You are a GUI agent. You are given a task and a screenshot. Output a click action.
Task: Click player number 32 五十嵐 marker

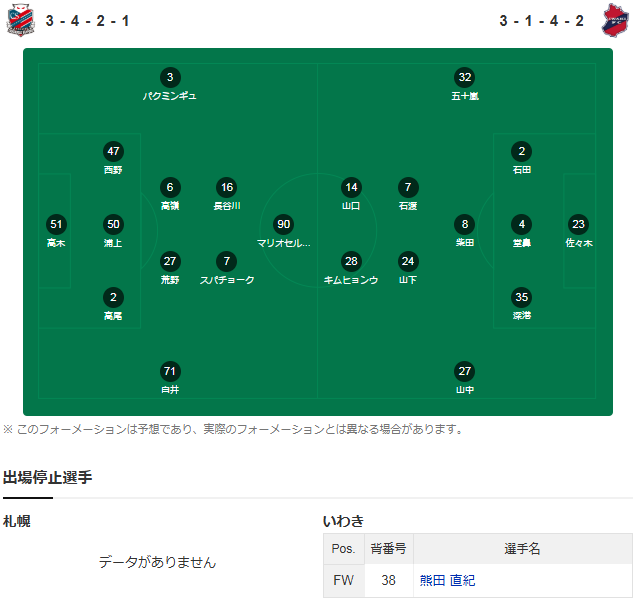click(x=465, y=77)
